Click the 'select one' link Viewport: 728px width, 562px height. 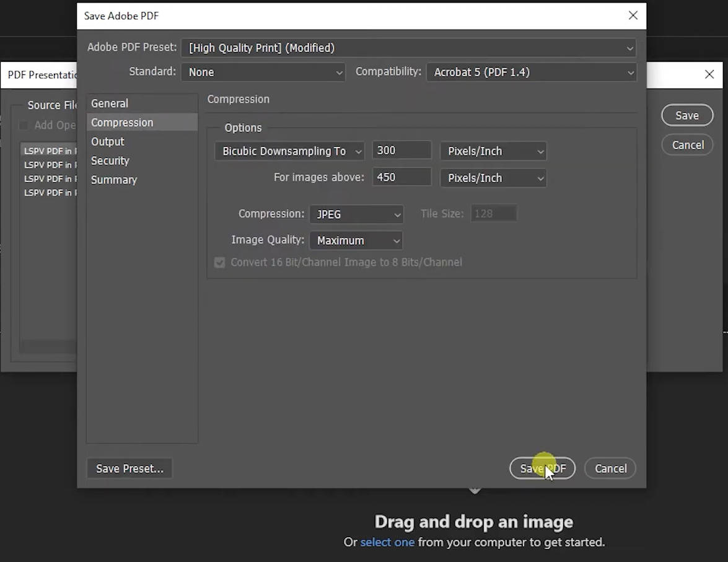[387, 543]
